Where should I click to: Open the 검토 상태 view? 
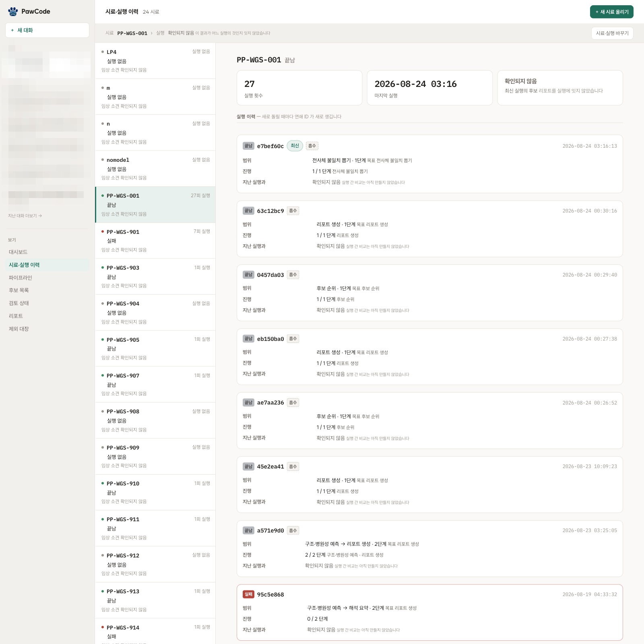click(47, 303)
